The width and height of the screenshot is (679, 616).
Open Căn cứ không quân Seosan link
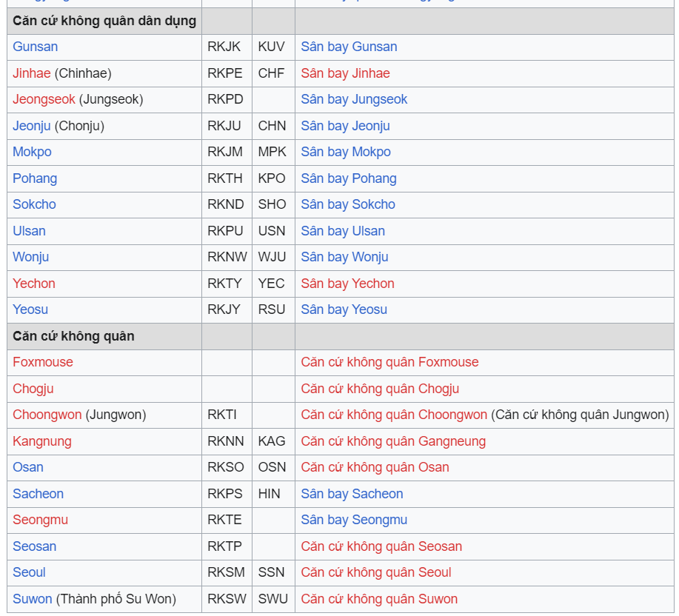tap(381, 546)
